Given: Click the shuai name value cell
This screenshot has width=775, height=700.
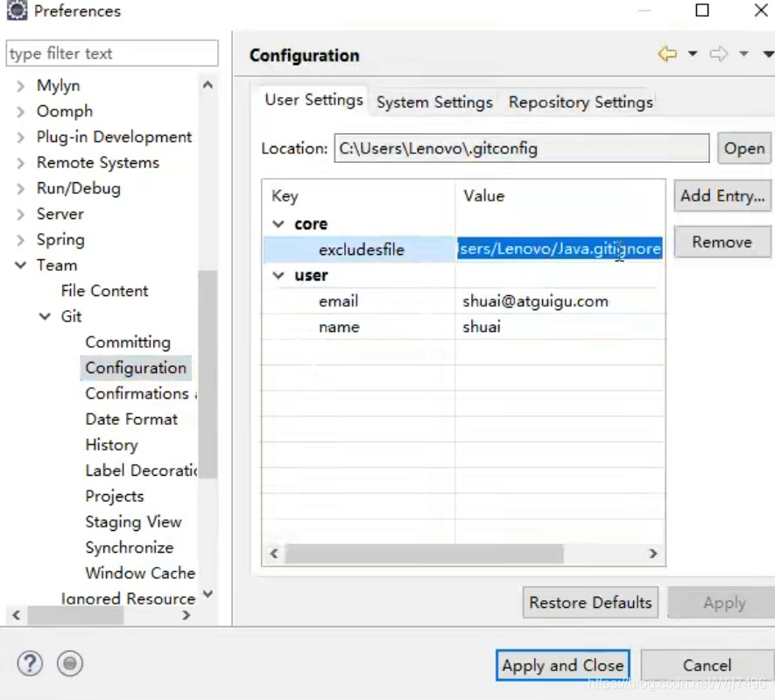Looking at the screenshot, I should tap(482, 327).
